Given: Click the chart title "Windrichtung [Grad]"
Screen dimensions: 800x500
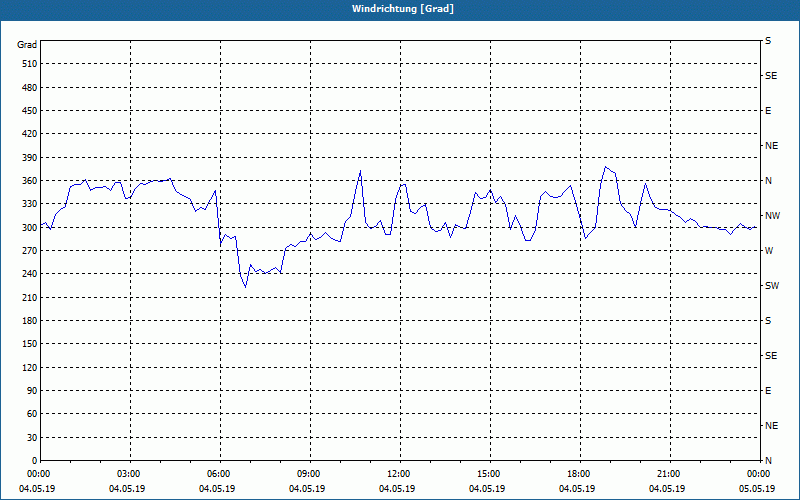Looking at the screenshot, I should (x=403, y=9).
